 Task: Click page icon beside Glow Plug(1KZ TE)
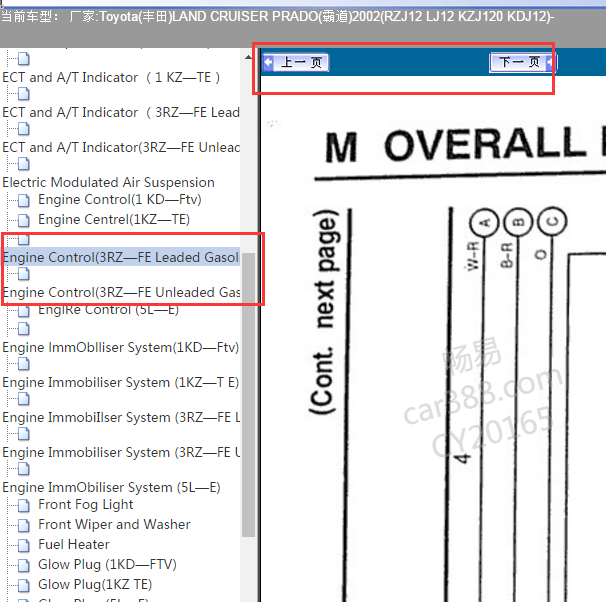point(24,585)
